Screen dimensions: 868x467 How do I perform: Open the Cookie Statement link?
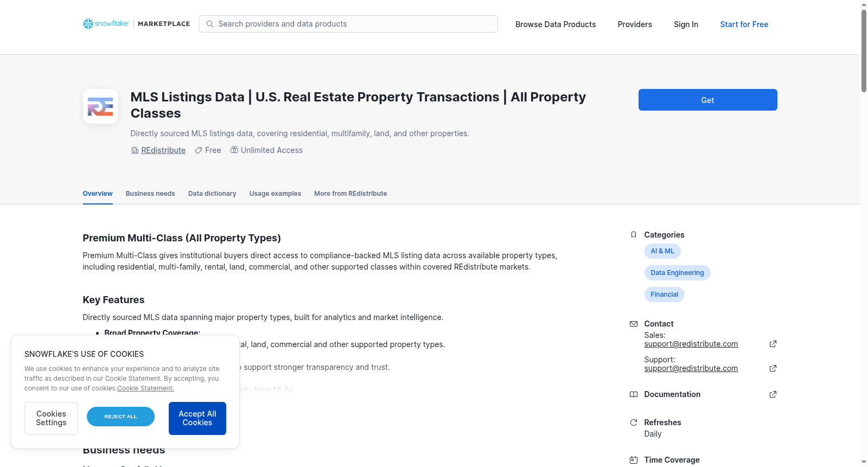point(145,388)
